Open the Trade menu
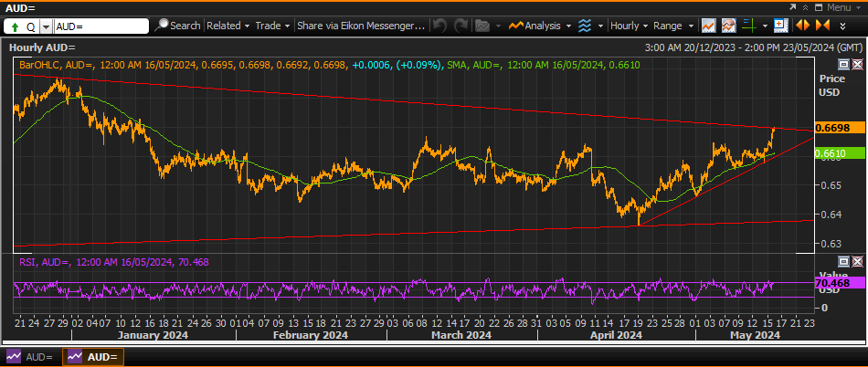 coord(272,26)
